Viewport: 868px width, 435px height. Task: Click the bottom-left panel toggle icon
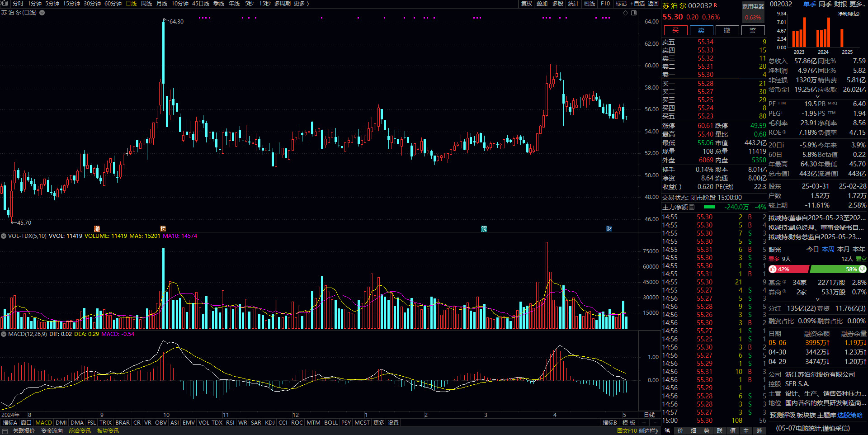(x=5, y=431)
